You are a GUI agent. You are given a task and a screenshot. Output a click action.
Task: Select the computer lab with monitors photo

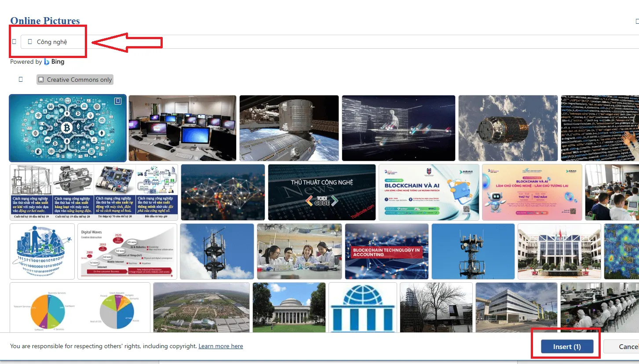click(183, 128)
